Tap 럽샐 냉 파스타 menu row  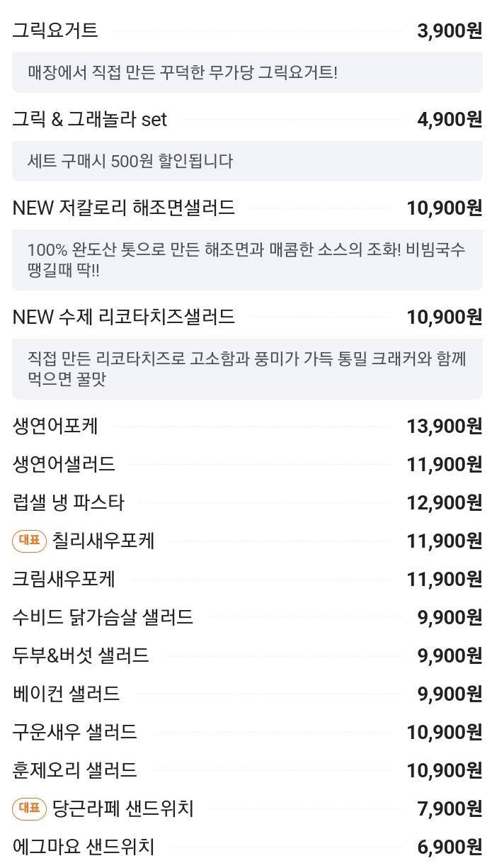[x=247, y=502]
